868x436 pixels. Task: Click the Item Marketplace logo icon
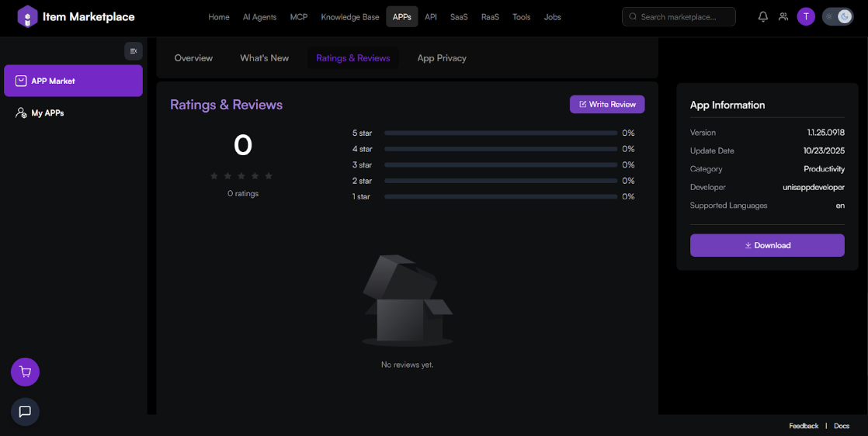click(x=27, y=16)
